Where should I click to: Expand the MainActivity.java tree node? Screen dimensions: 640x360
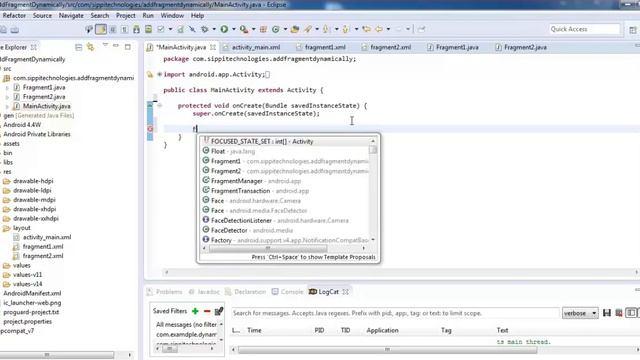click(x=7, y=106)
